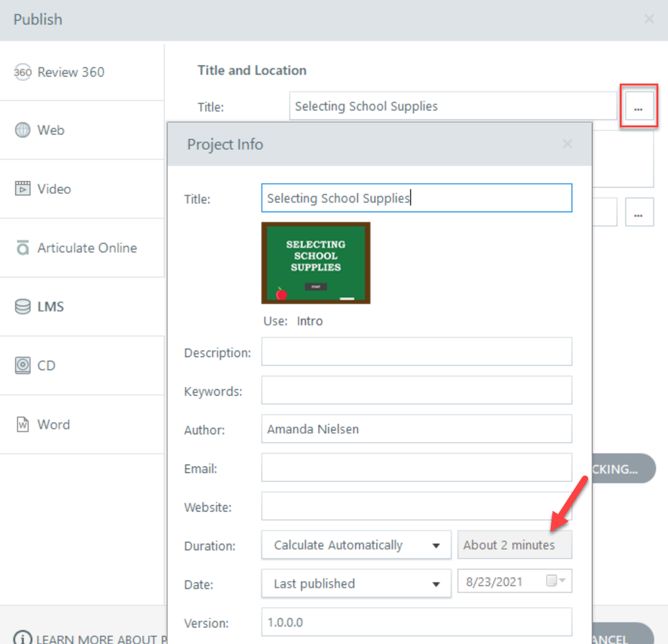Viewport: 668px width, 644px height.
Task: Open the Duration Calculate Automatically dropdown
Action: (x=356, y=545)
